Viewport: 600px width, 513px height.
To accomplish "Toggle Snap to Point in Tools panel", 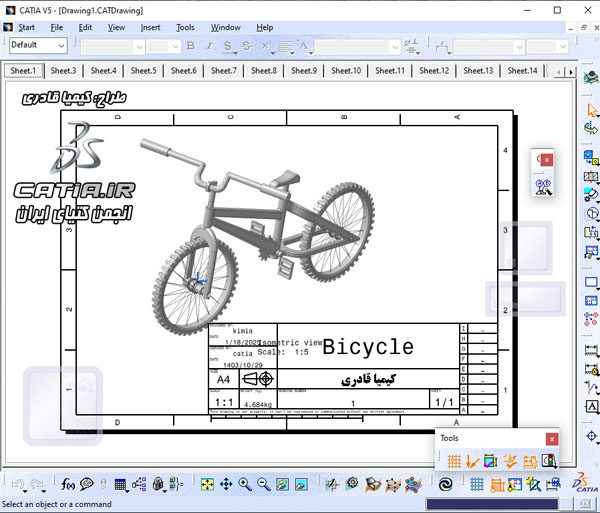I will tap(473, 461).
